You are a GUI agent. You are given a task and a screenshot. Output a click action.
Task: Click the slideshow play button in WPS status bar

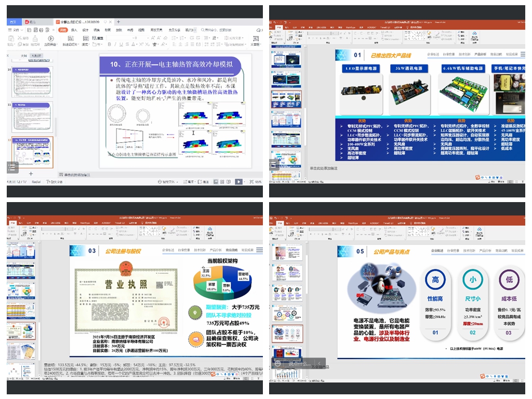point(238,182)
